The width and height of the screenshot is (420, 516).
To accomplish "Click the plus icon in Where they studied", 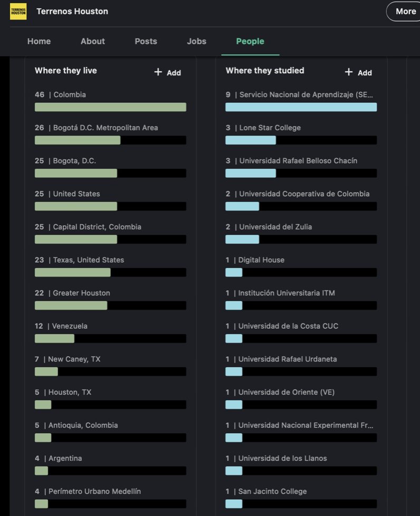I will pos(349,72).
